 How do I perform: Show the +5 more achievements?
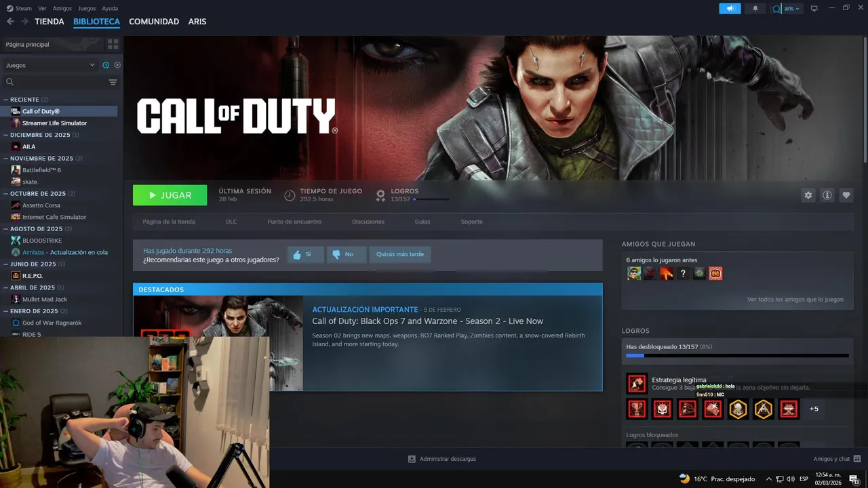coord(814,409)
